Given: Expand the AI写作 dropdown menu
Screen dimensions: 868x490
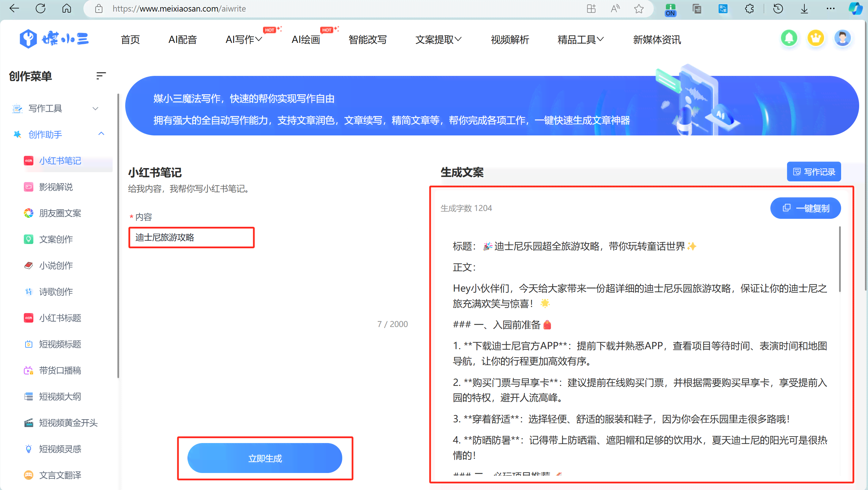Looking at the screenshot, I should [x=244, y=39].
